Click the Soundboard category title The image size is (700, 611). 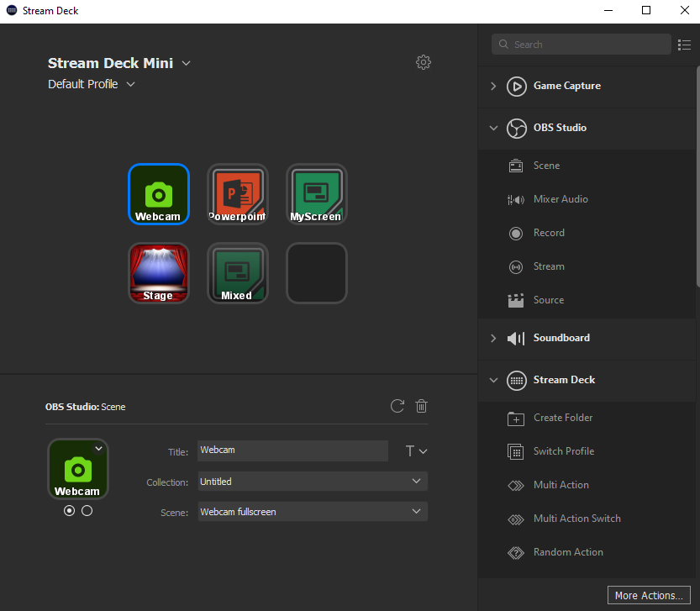coord(561,338)
